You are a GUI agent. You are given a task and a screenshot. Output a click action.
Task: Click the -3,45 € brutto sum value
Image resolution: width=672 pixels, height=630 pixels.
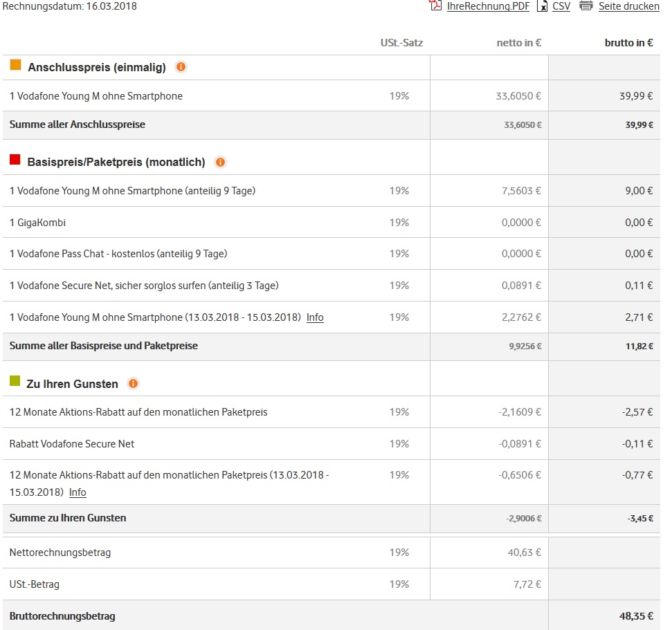pos(640,519)
